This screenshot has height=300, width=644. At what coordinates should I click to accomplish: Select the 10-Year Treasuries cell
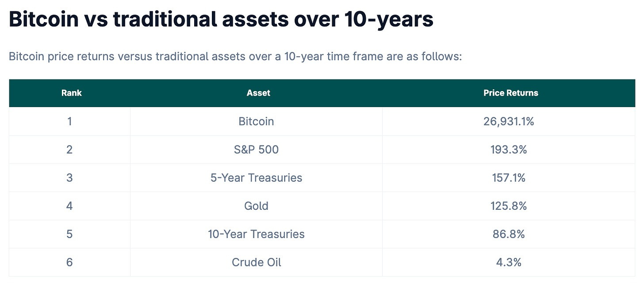click(x=256, y=234)
